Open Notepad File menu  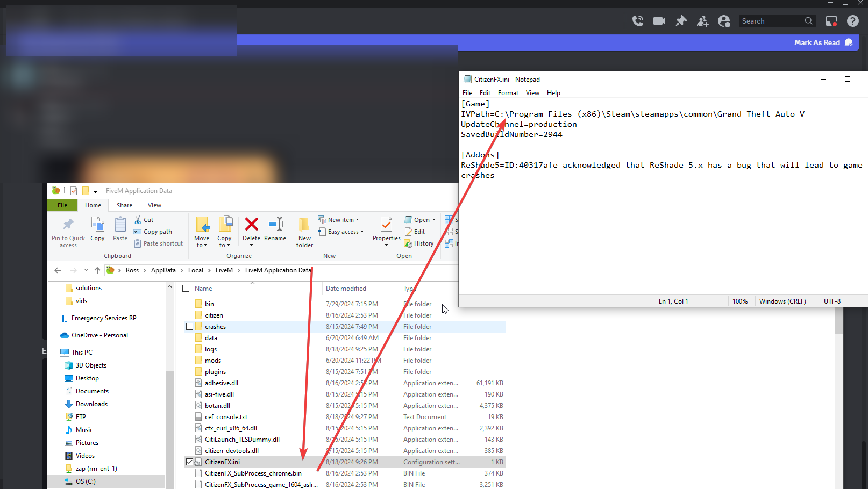click(467, 93)
